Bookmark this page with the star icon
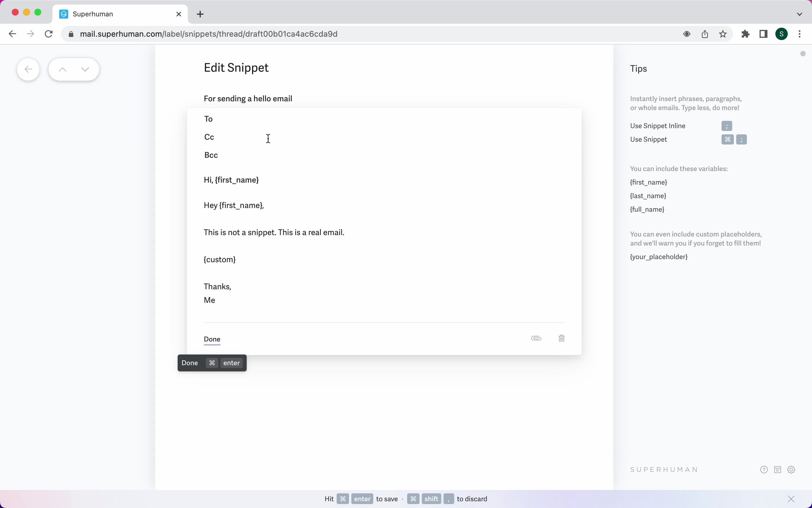The width and height of the screenshot is (812, 508). (x=723, y=34)
